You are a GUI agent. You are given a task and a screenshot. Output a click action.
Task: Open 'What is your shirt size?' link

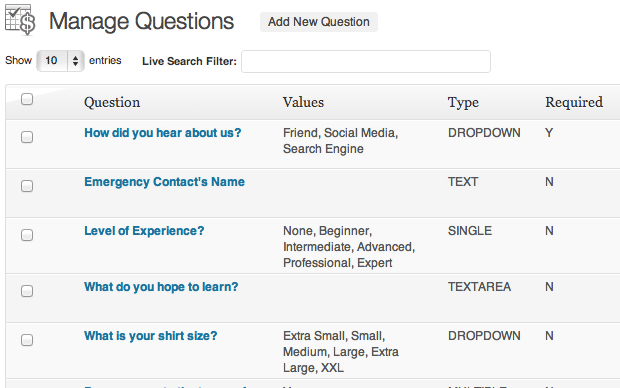[x=151, y=336]
